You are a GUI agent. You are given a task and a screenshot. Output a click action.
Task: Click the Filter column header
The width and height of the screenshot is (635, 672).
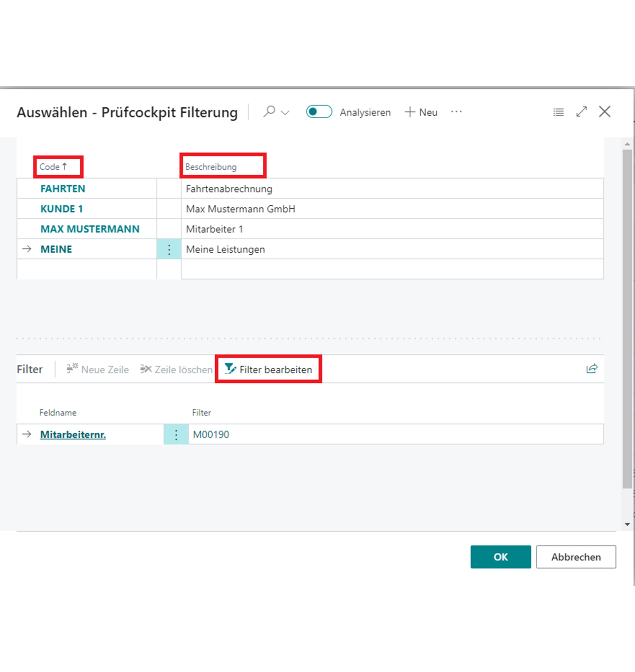coord(201,412)
